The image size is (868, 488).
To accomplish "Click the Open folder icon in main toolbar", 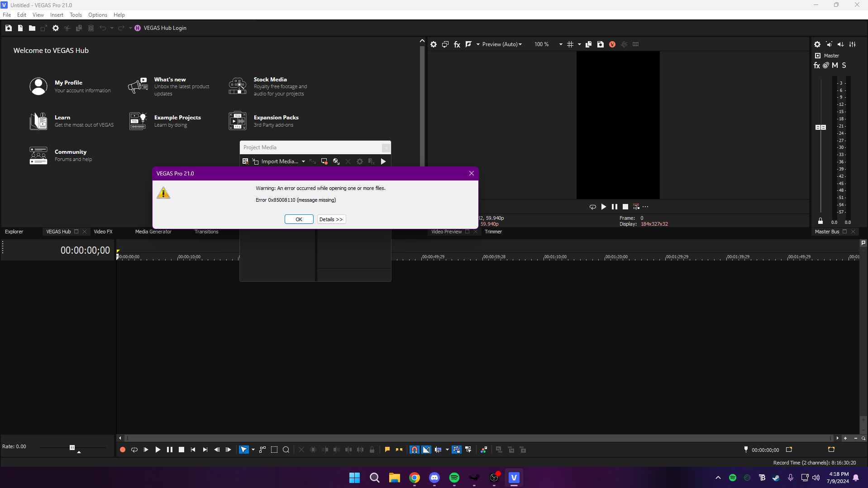I will 32,28.
